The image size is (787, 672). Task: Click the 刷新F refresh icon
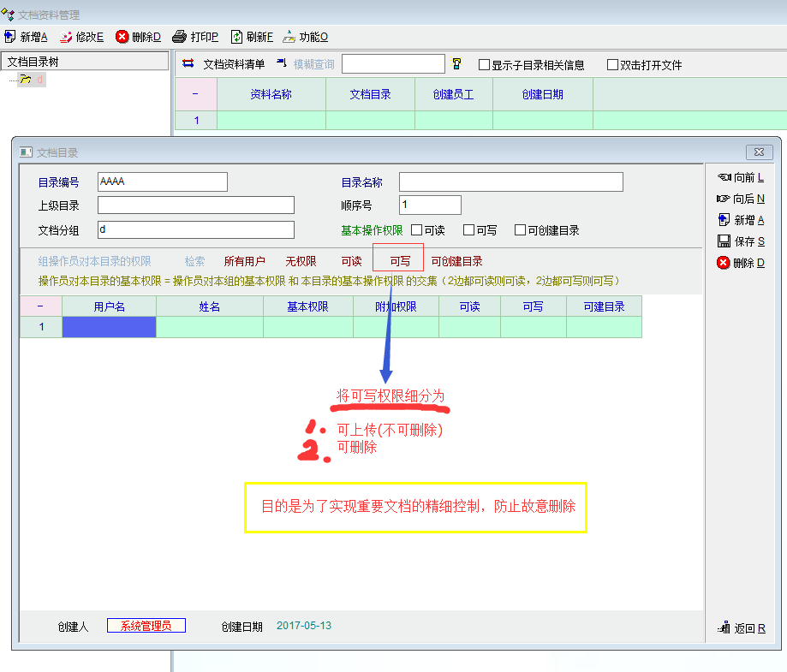coord(236,37)
